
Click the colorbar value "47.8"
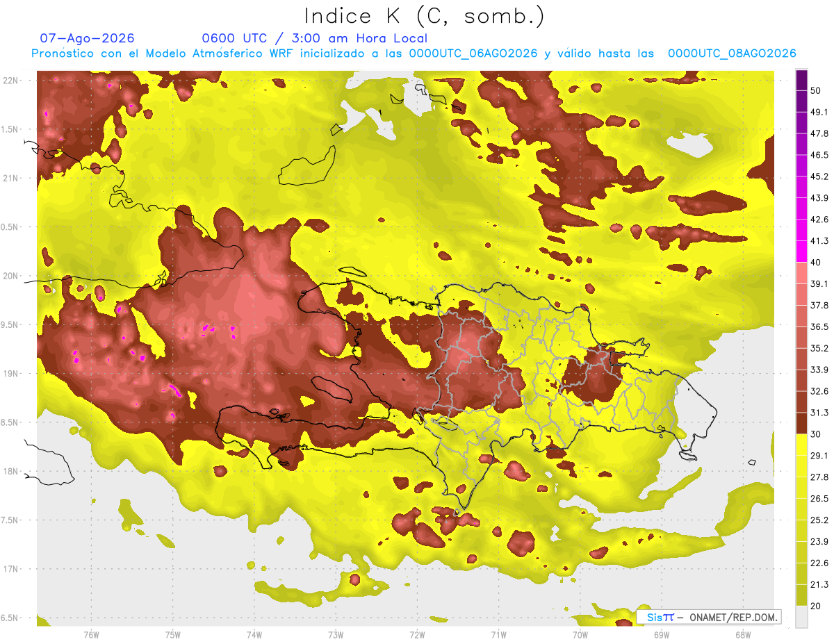tap(819, 134)
